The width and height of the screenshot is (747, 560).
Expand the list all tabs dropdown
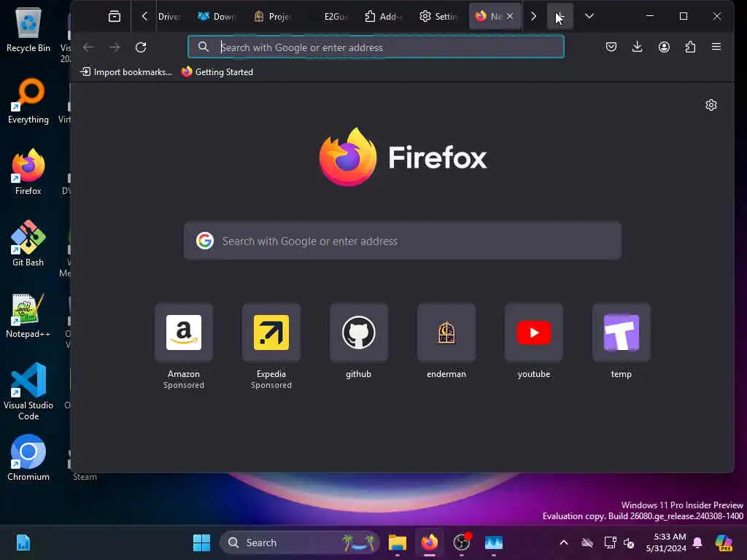coord(589,17)
